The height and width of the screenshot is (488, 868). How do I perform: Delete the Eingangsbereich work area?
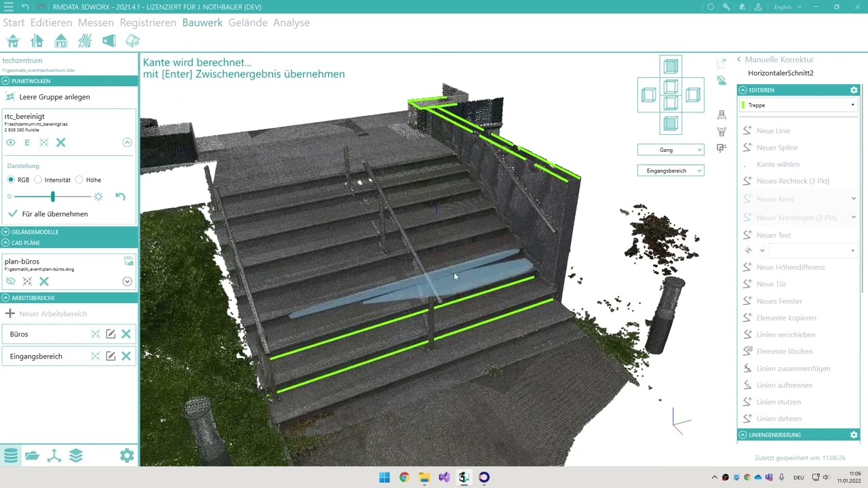(126, 356)
